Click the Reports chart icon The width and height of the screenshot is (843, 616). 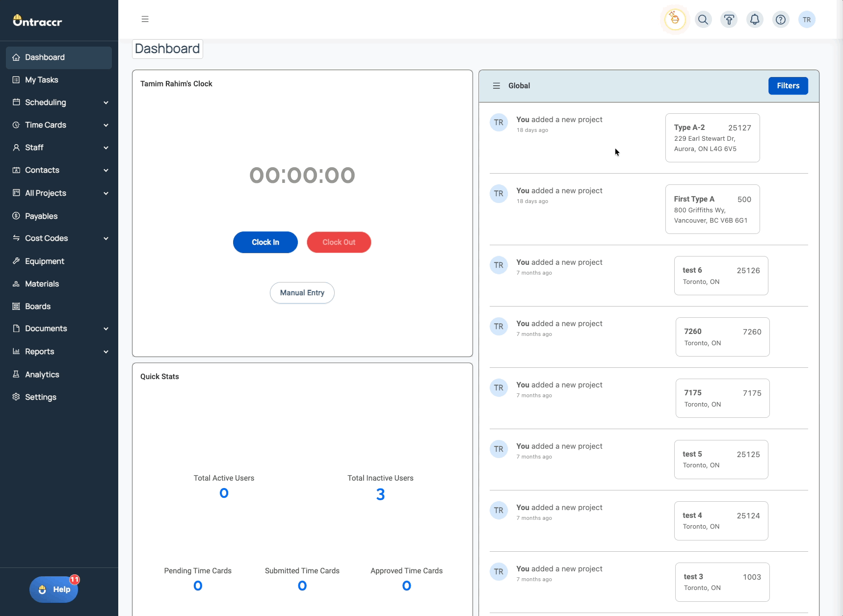(16, 351)
